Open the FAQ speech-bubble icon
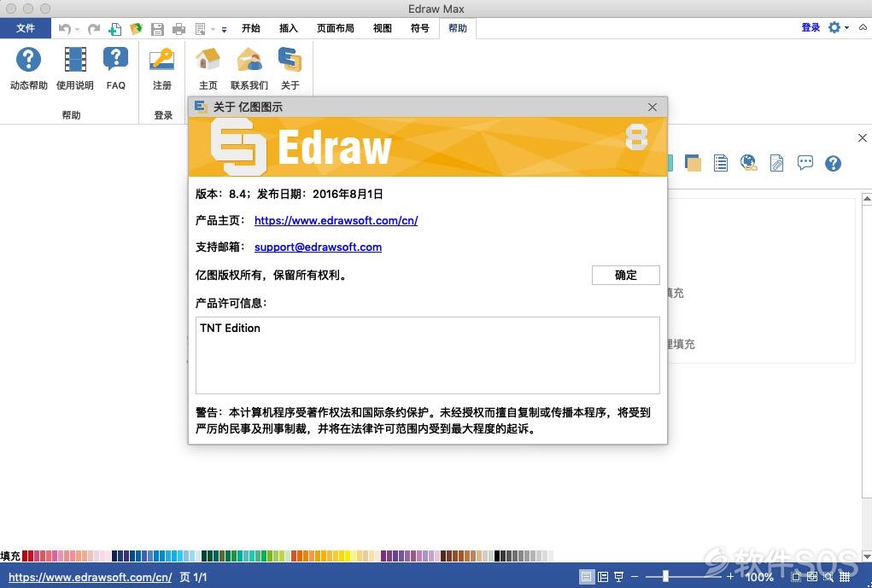Viewport: 872px width, 588px height. pyautogui.click(x=115, y=59)
